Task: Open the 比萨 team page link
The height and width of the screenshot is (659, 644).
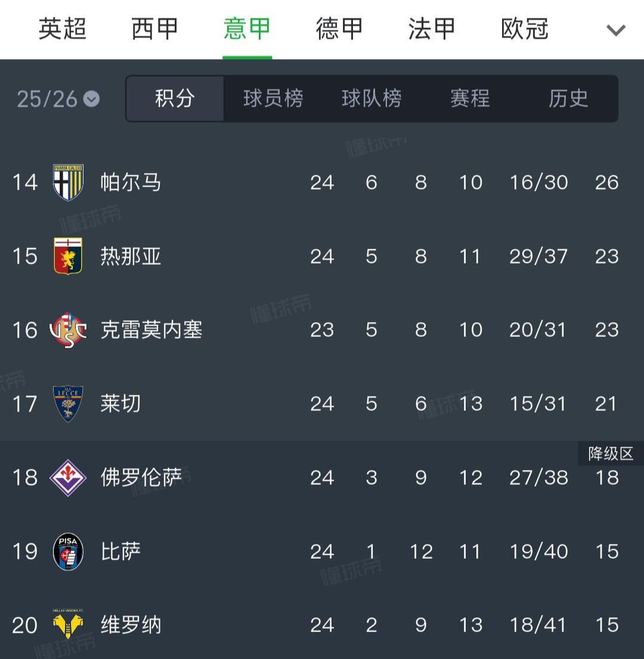Action: click(121, 552)
